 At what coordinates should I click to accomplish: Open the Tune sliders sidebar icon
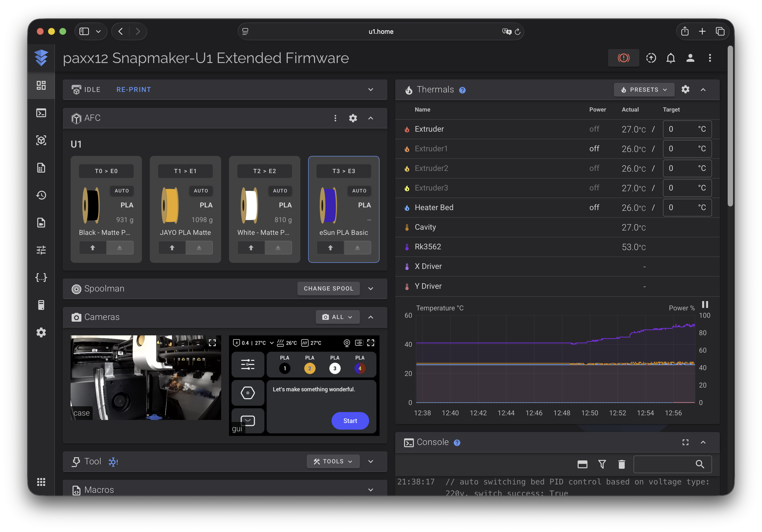(41, 250)
